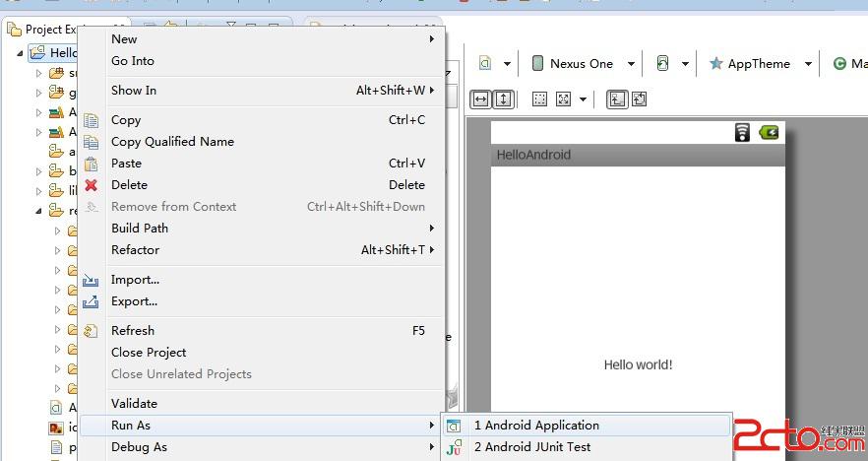
Task: Open the New submenu
Action: [x=262, y=39]
